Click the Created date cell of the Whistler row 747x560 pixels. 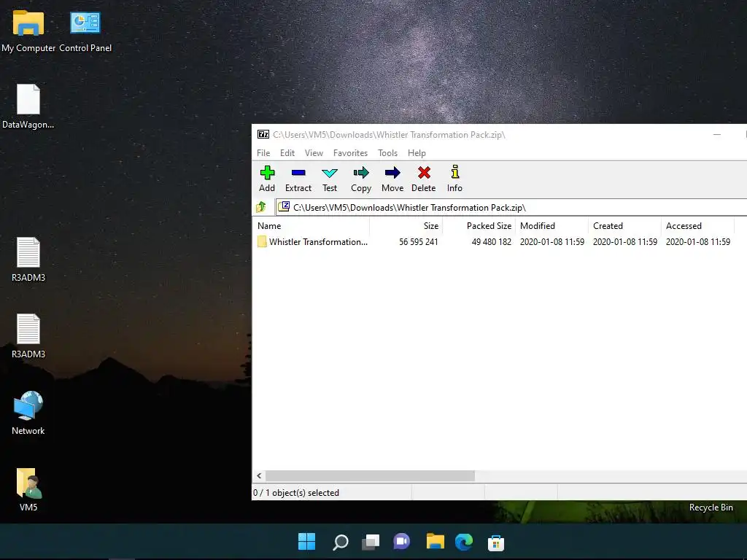click(625, 242)
